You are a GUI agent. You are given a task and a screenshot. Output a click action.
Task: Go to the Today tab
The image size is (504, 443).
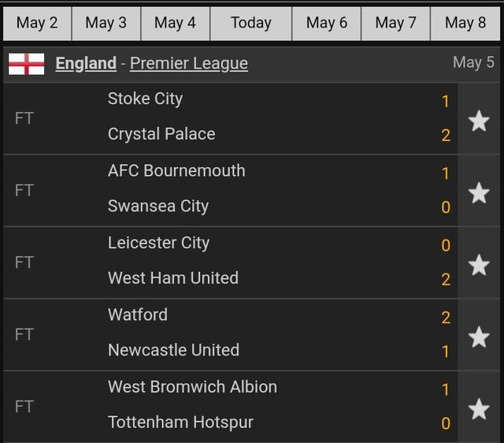point(251,24)
